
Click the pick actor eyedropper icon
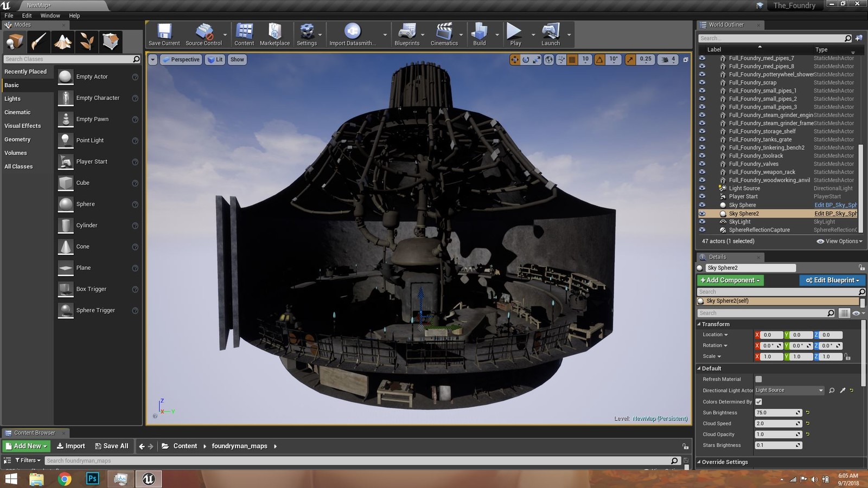[x=843, y=390]
